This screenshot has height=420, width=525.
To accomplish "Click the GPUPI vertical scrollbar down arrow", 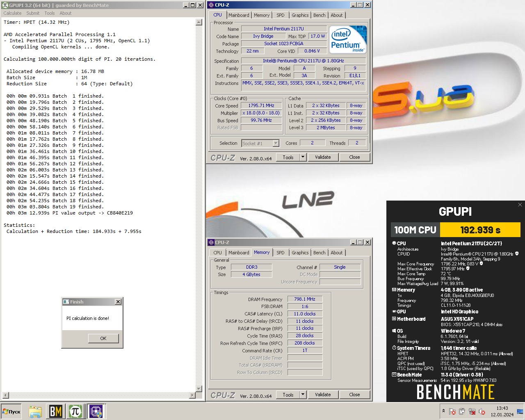I will tap(199, 389).
